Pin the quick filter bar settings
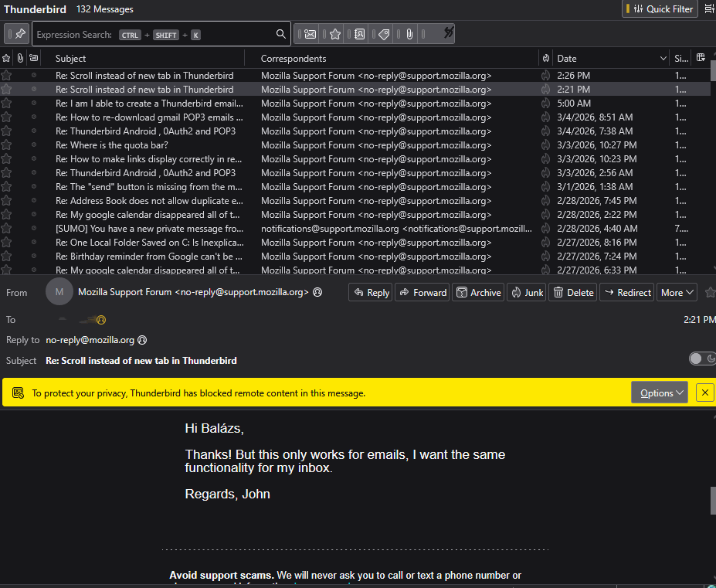The height and width of the screenshot is (588, 716). click(17, 34)
